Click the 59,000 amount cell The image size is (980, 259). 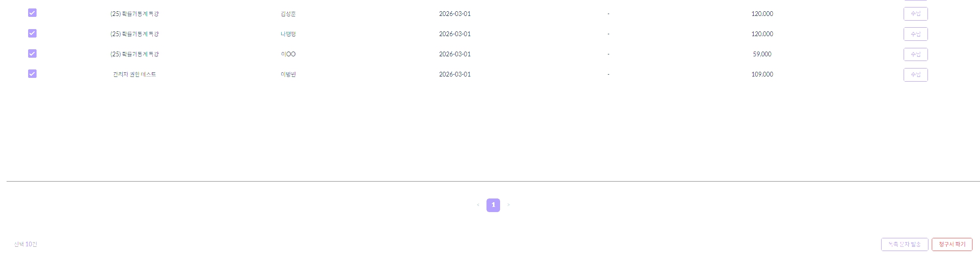pos(762,54)
